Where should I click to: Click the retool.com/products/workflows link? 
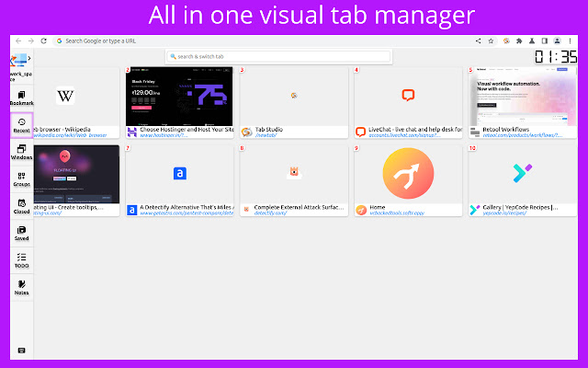[523, 135]
